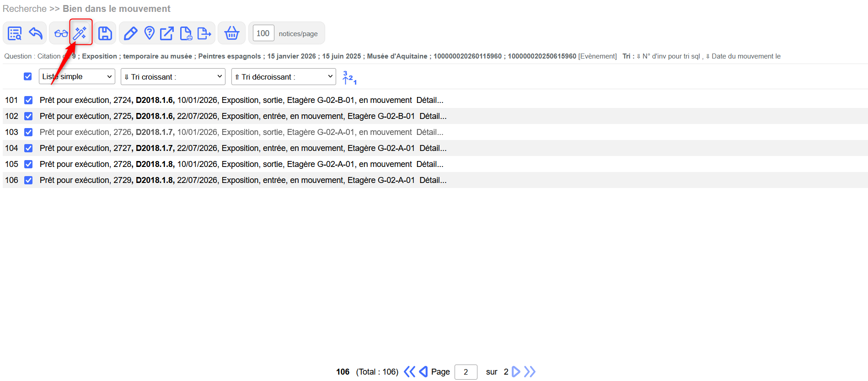Click the magic wand icon
The image size is (868, 381).
[x=80, y=33]
